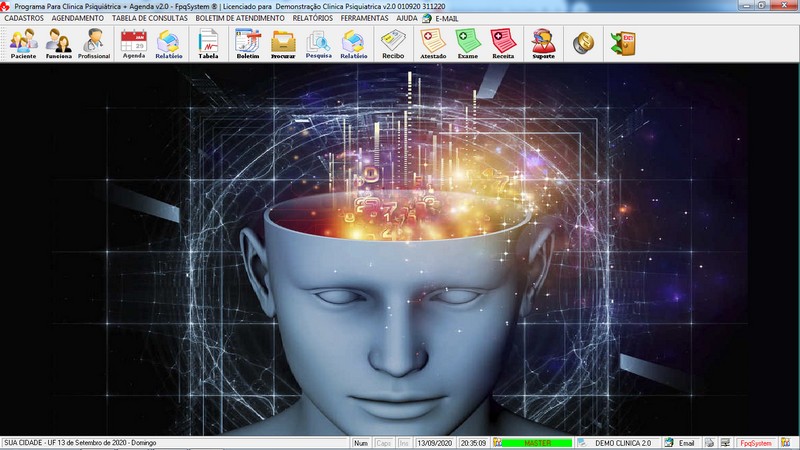Open the Receita prescription icon
Screen dimensions: 800x450
[x=503, y=43]
